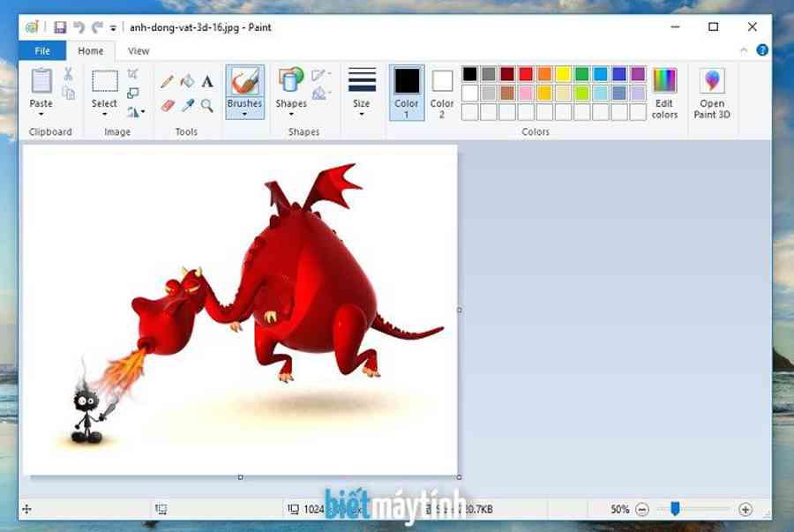
Task: Click the Open Paint 3D icon
Action: click(x=712, y=80)
